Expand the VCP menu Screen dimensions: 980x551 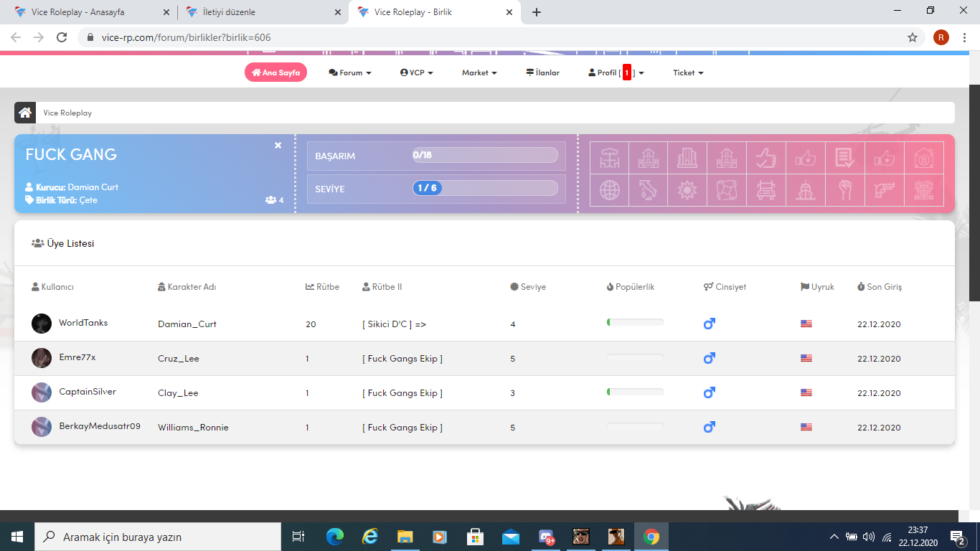(417, 72)
